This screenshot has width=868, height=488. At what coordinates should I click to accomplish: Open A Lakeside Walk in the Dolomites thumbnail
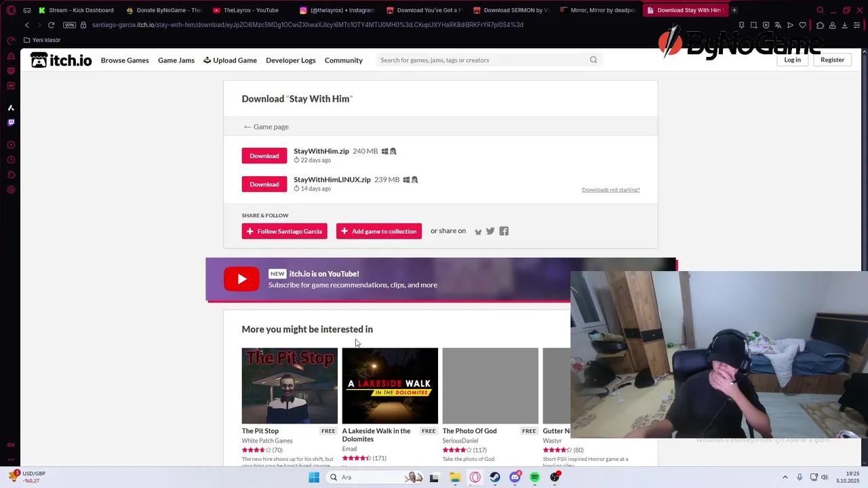point(390,386)
